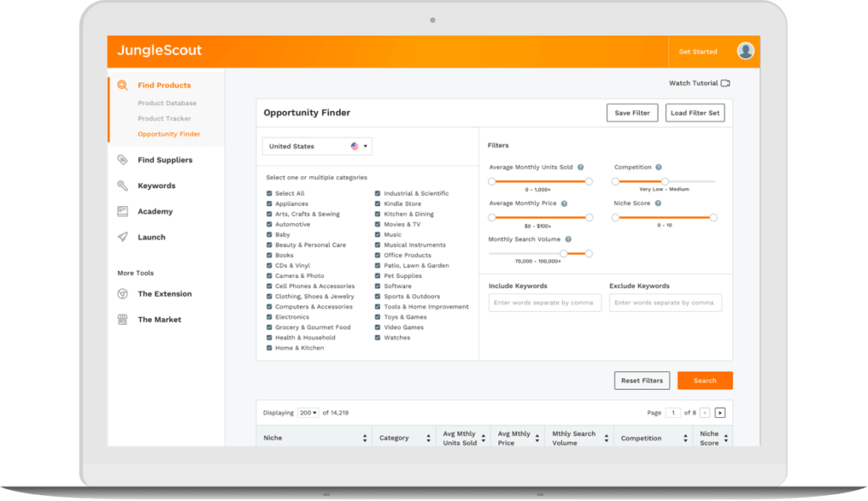
Task: Click The Extension chrome icon
Action: (x=122, y=294)
